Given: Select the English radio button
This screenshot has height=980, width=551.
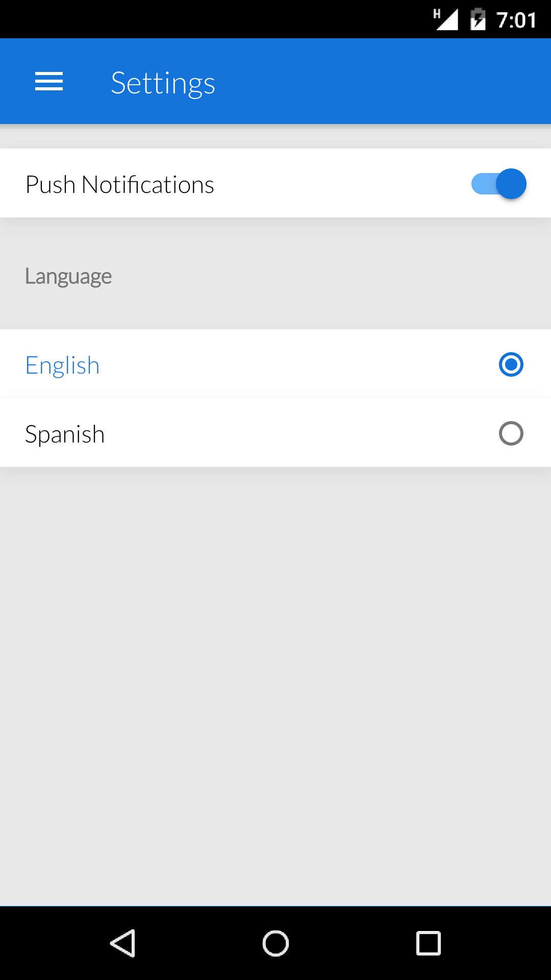Looking at the screenshot, I should click(511, 365).
